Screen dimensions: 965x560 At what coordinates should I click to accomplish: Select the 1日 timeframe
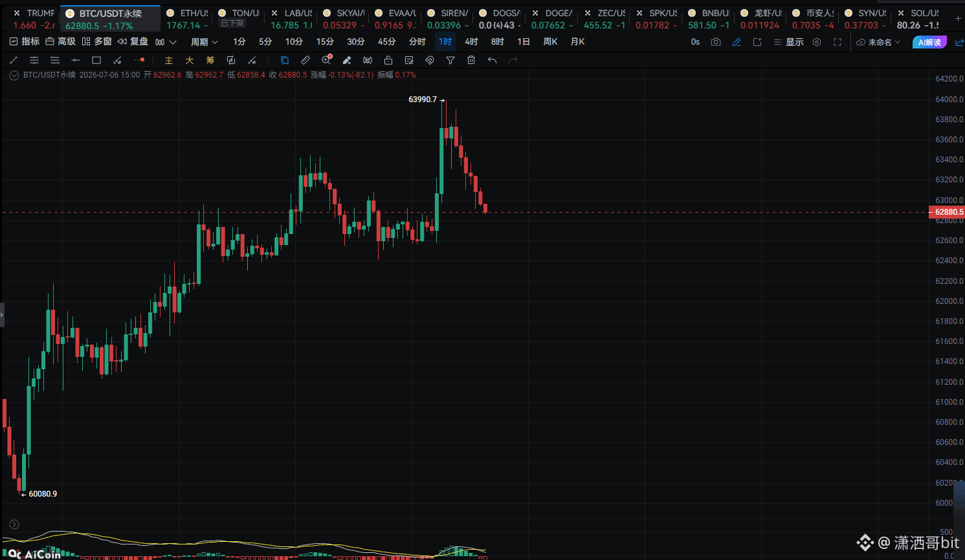click(x=524, y=42)
